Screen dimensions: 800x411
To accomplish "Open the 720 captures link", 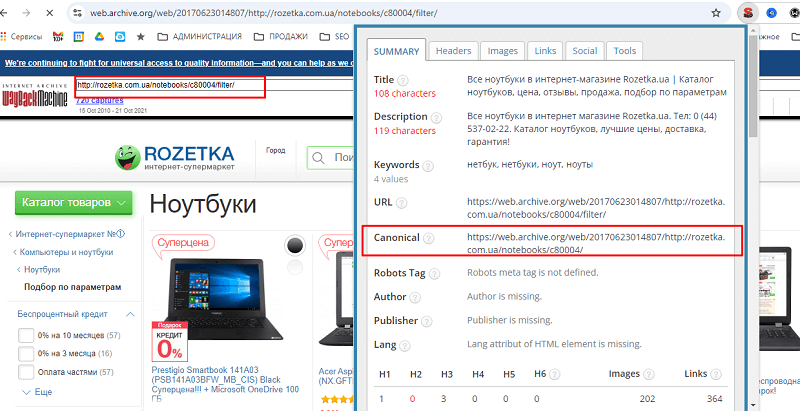I will (x=99, y=100).
